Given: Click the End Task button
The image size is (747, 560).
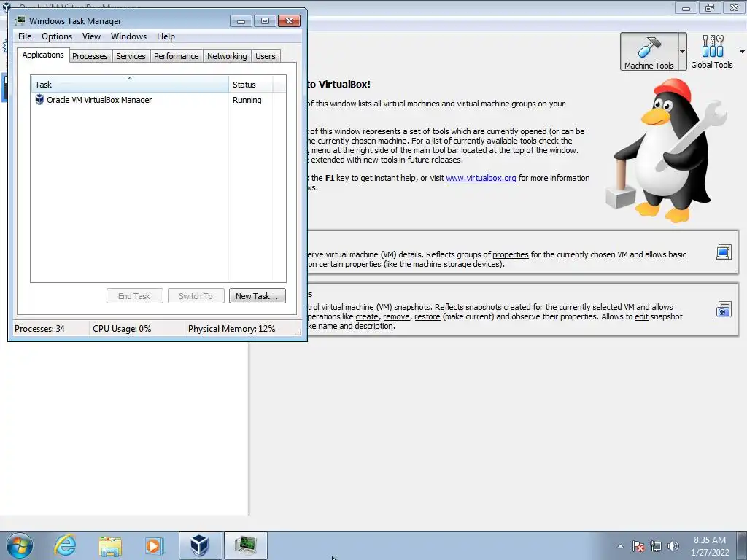Looking at the screenshot, I should pyautogui.click(x=135, y=296).
